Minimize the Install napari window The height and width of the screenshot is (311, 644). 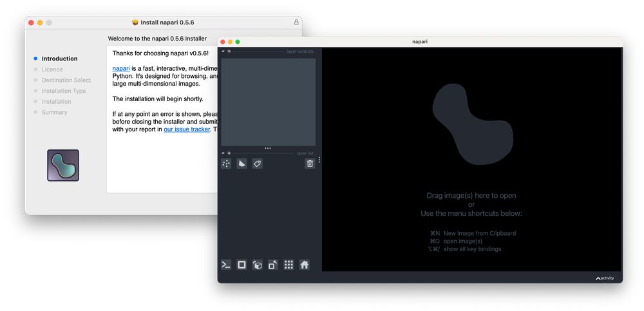pos(40,23)
